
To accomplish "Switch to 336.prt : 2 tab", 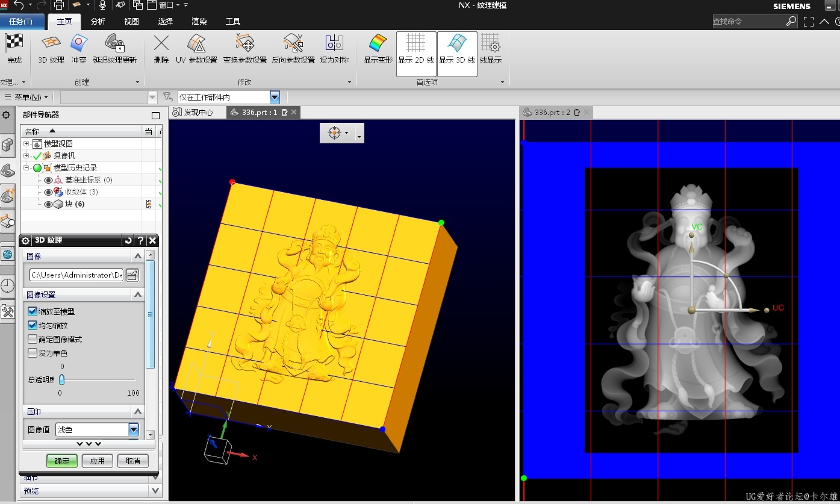I will coord(556,112).
